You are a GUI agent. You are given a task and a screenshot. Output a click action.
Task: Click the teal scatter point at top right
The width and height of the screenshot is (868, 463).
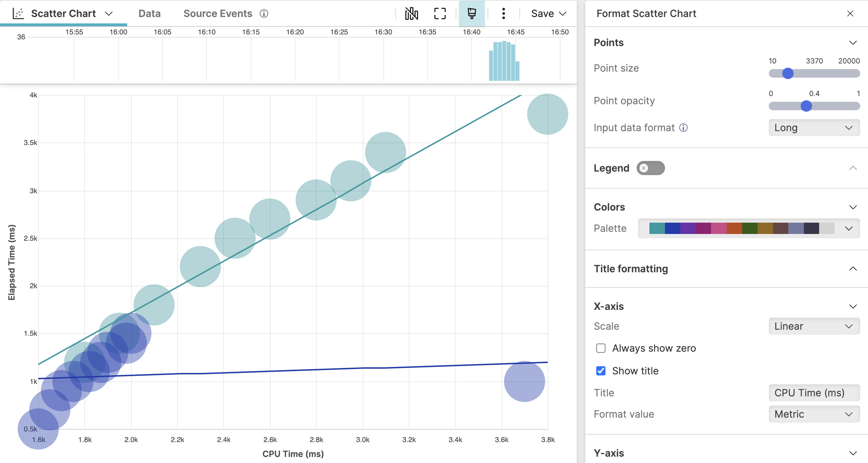pyautogui.click(x=547, y=114)
